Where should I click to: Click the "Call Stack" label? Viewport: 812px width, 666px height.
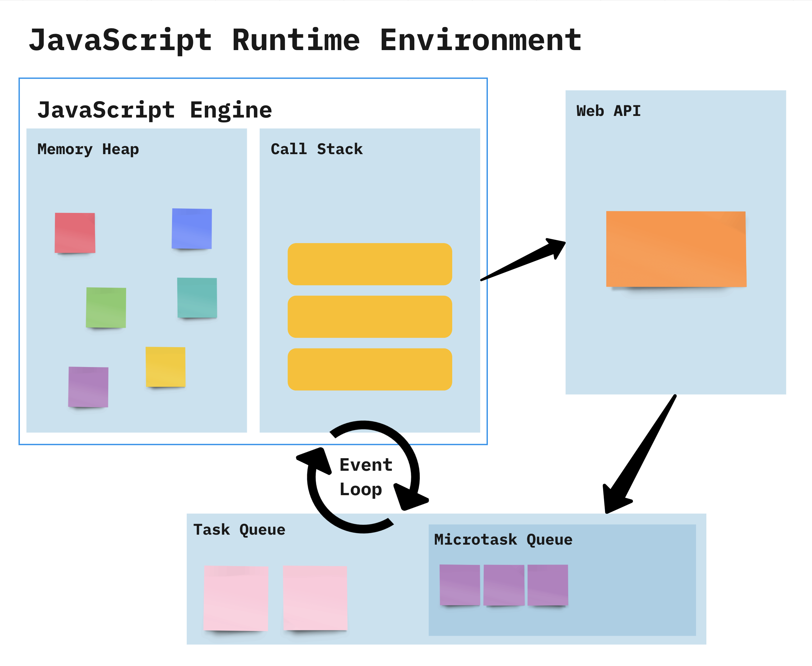click(x=317, y=149)
